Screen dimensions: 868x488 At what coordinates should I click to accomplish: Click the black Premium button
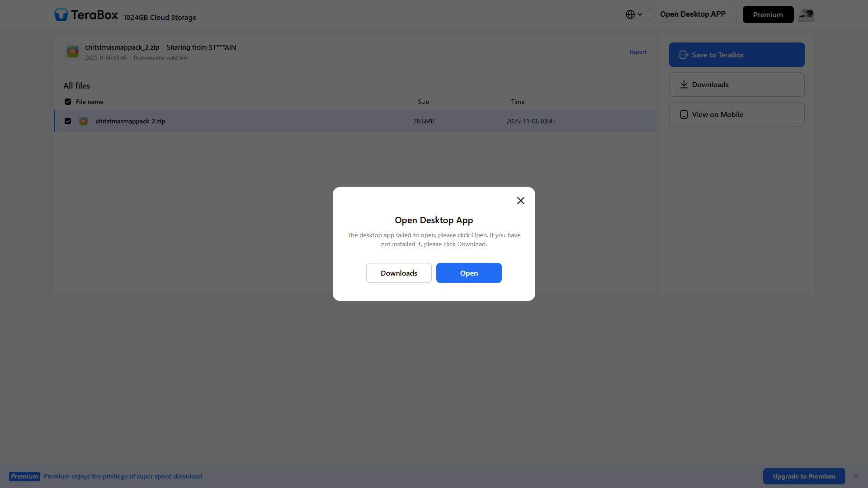point(767,14)
